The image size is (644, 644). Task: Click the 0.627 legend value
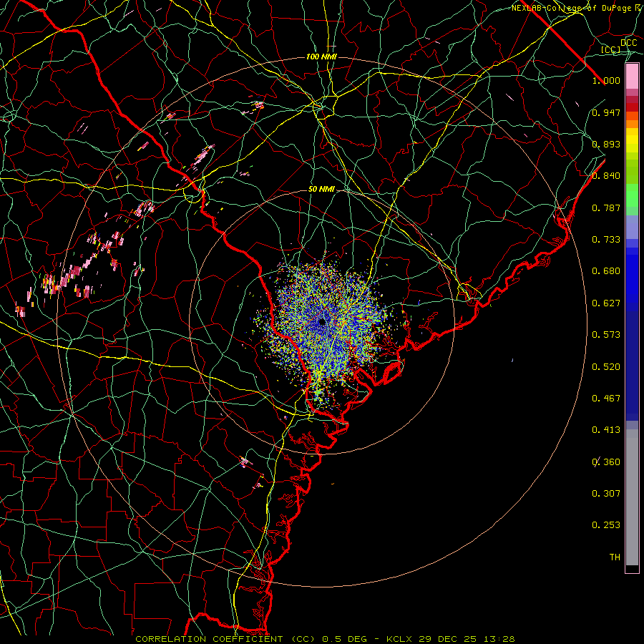(x=606, y=303)
